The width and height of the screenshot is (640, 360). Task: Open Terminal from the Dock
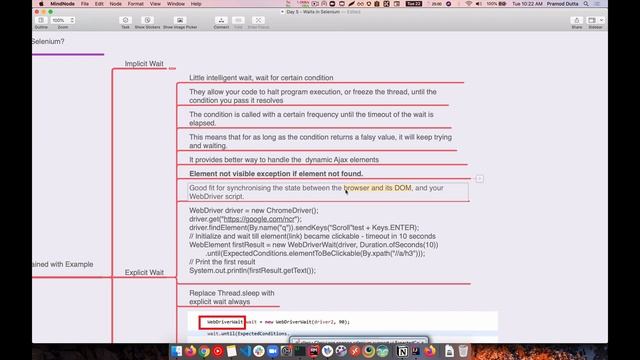300,351
